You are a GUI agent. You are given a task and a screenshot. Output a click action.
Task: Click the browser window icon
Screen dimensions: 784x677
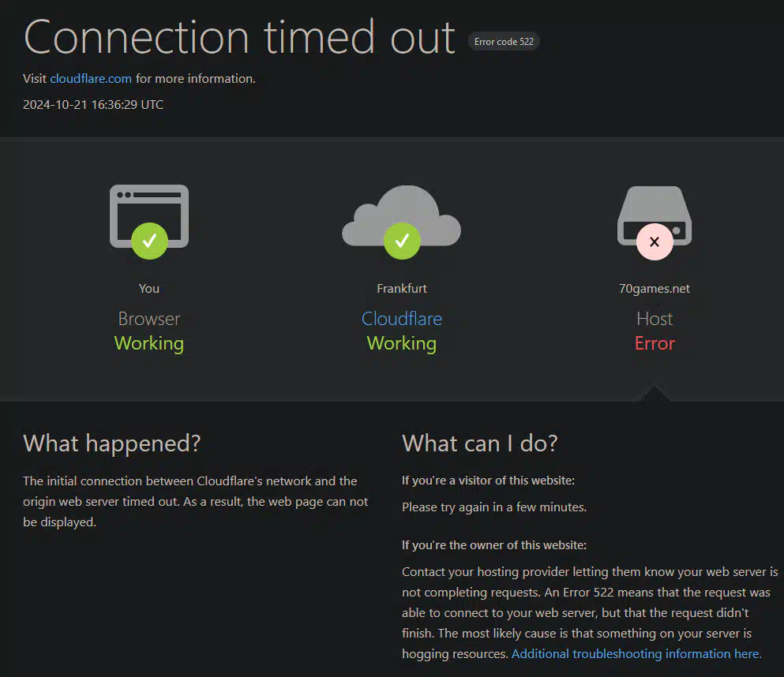pyautogui.click(x=149, y=216)
